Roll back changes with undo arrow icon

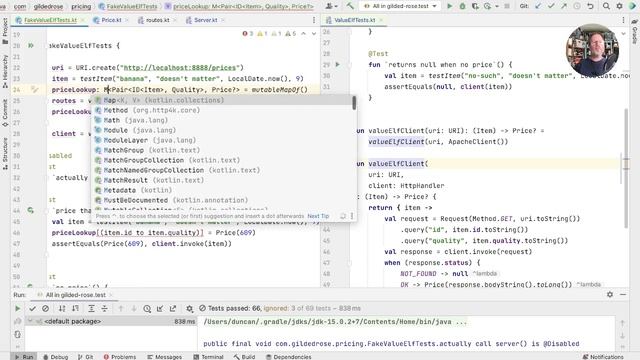tap(590, 6)
